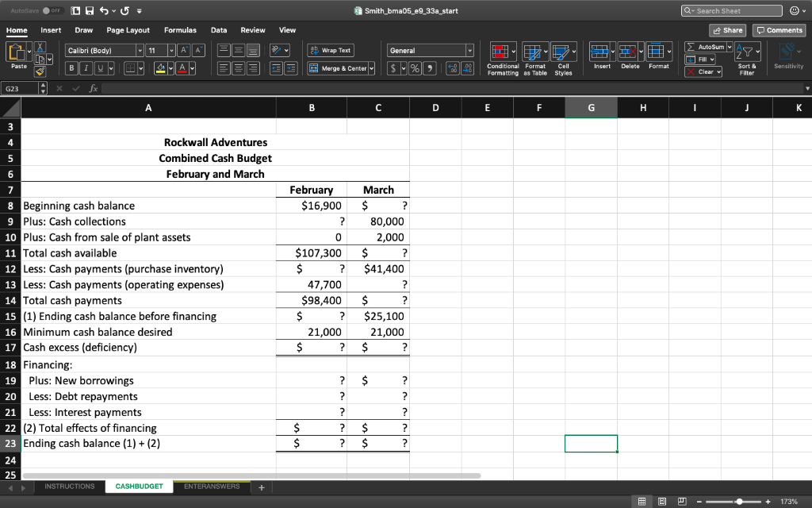Click the Format Painter brush icon
The height and width of the screenshot is (508, 812).
coord(39,71)
